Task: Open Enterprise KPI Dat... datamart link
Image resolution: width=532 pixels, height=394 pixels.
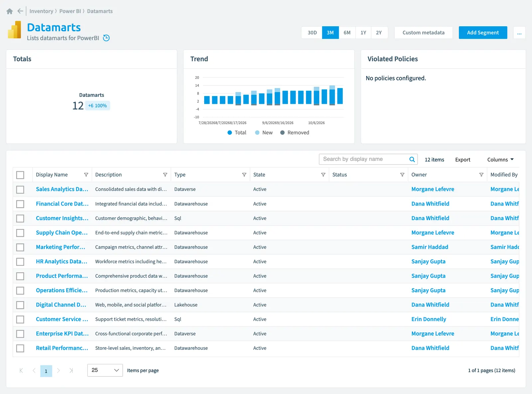Action: (x=62, y=333)
